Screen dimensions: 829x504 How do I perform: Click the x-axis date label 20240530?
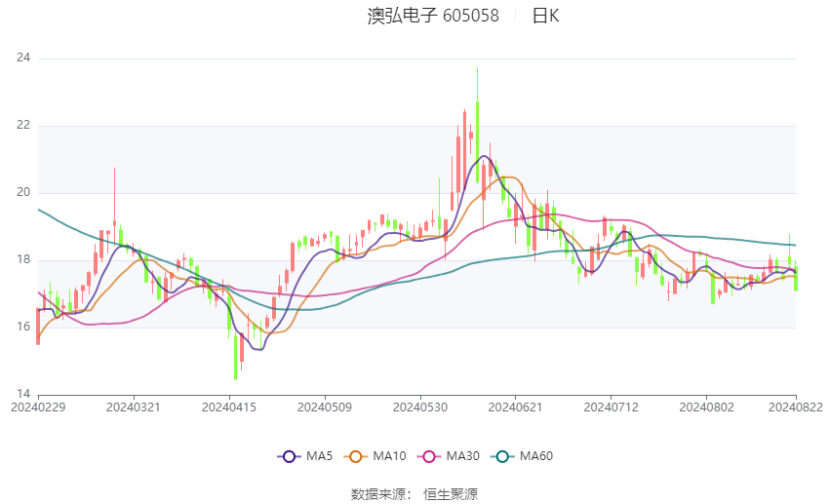(420, 407)
